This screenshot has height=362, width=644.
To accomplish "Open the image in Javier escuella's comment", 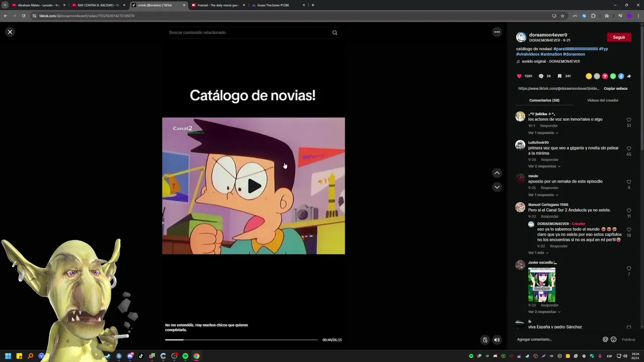I will (542, 285).
